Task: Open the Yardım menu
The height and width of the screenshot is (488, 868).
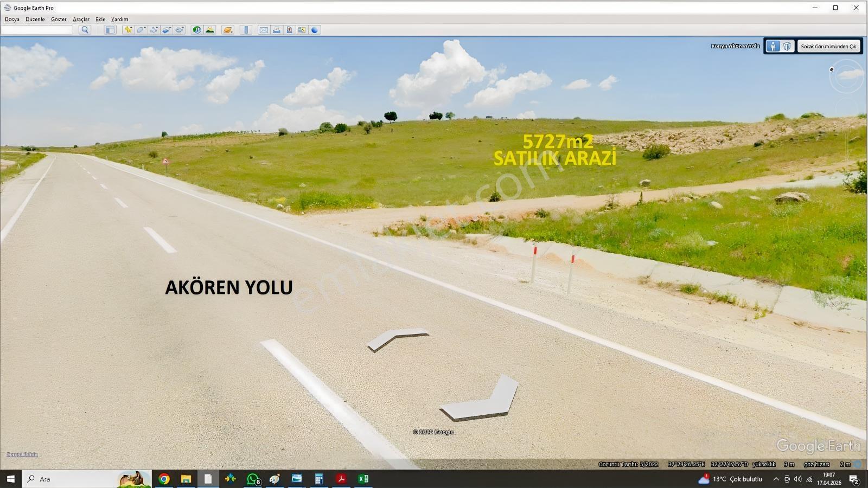Action: click(x=120, y=19)
